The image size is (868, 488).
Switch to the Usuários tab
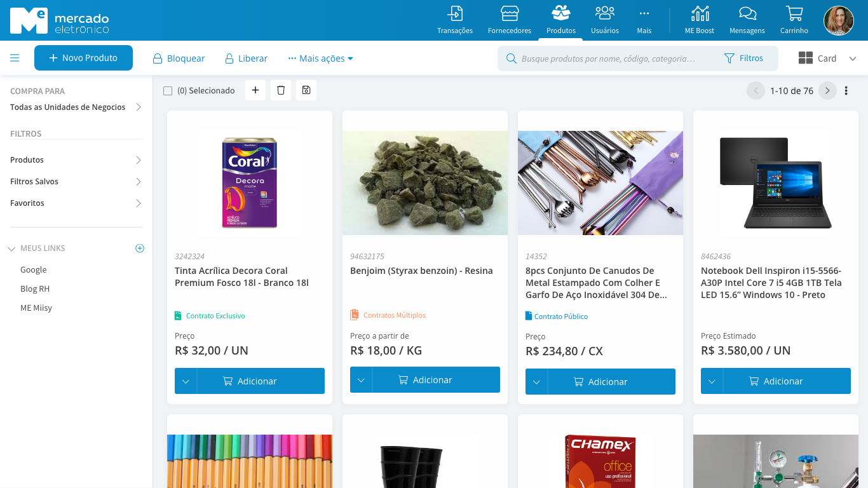tap(605, 20)
